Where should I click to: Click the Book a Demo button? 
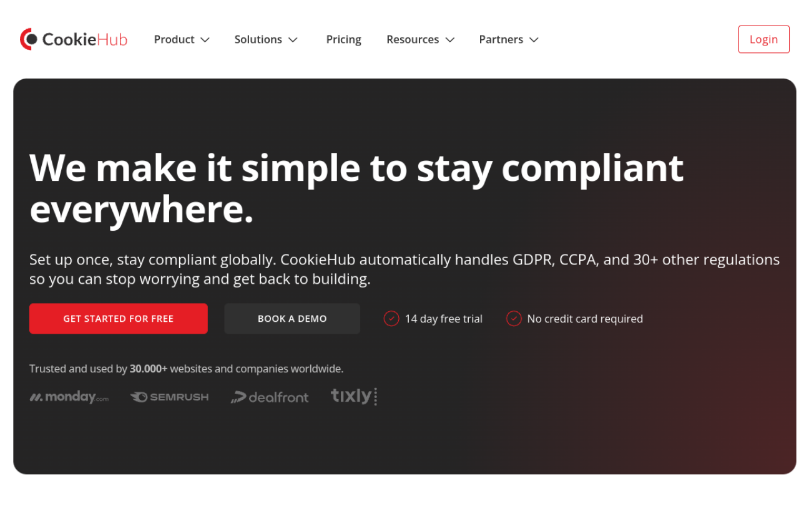click(x=292, y=319)
